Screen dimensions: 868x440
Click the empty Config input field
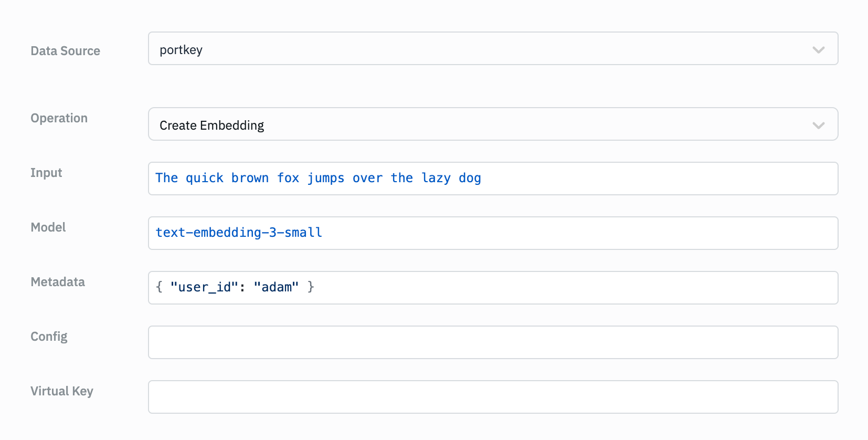pos(493,342)
